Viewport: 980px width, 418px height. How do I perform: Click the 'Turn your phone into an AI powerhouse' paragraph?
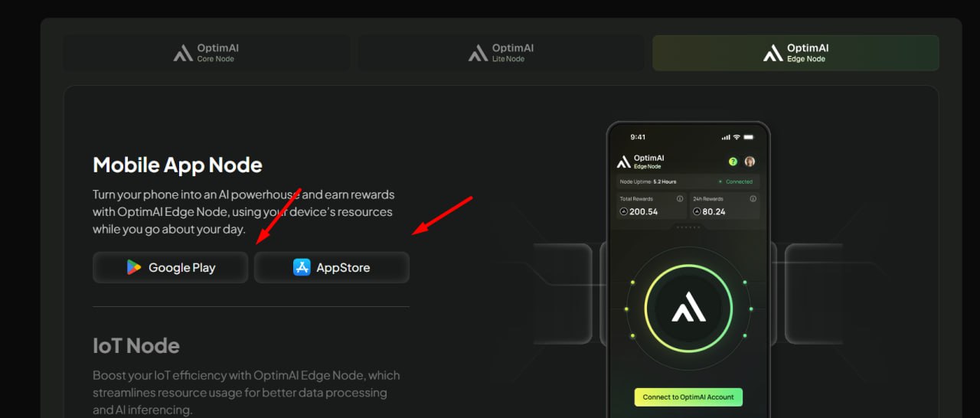244,211
